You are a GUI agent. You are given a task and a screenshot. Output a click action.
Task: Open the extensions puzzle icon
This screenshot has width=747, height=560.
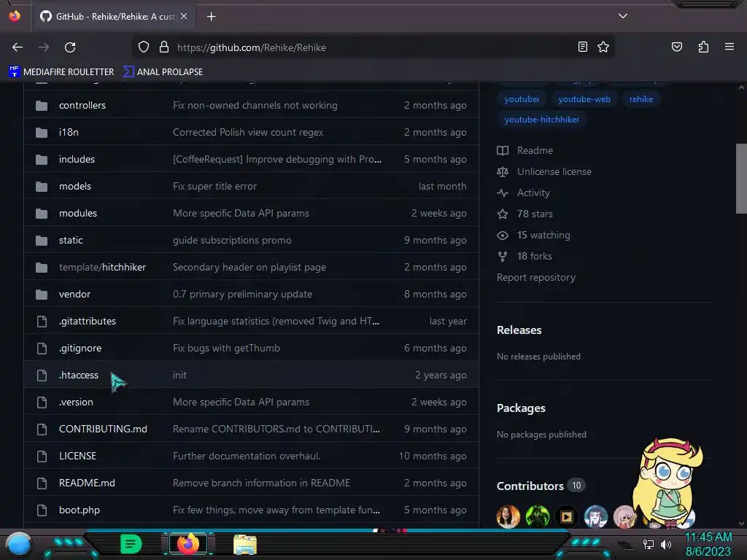(703, 47)
